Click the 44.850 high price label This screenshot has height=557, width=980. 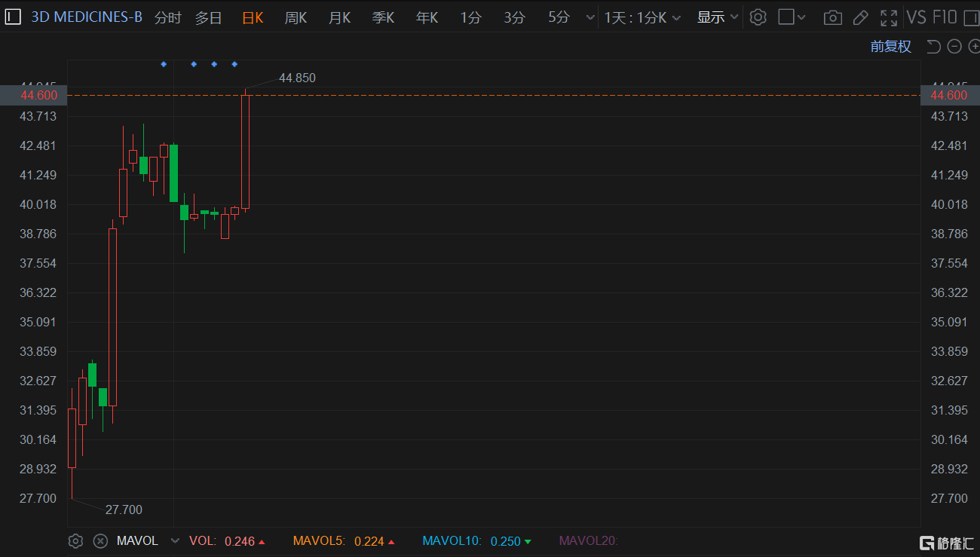(297, 78)
